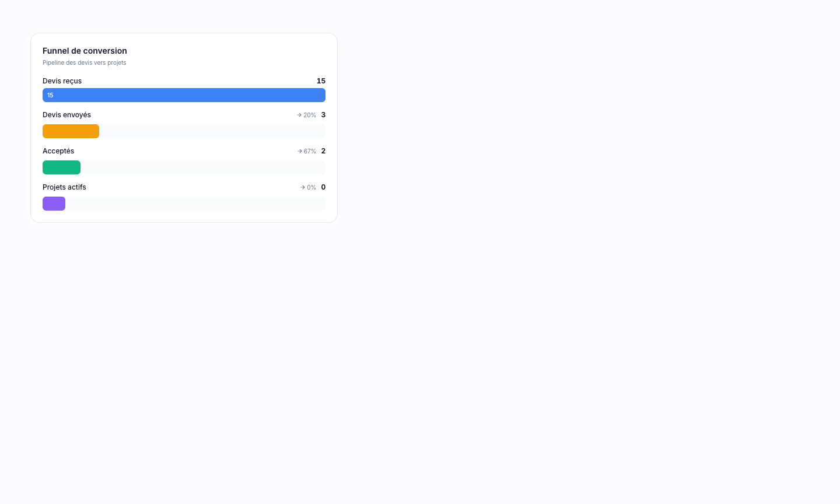Select the orange Devis envoyés bar
Screen dimensions: 840x504
point(71,131)
